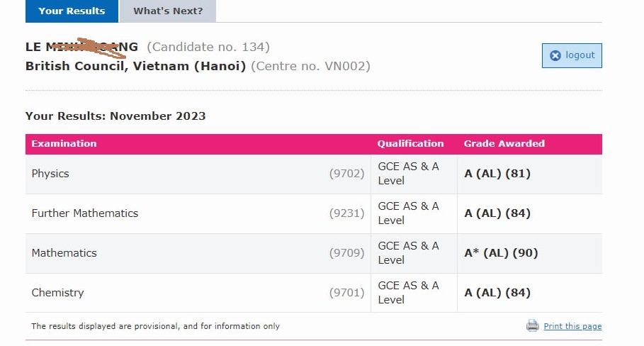This screenshot has height=346, width=644.
Task: Select syllabus code 9709
Action: click(346, 253)
